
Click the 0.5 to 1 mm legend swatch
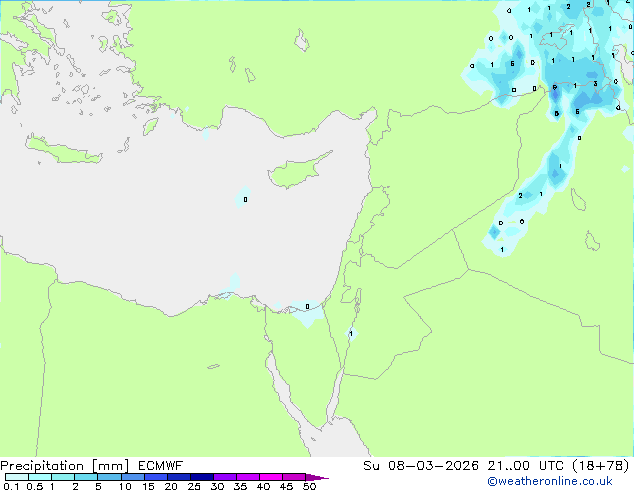tap(40, 477)
